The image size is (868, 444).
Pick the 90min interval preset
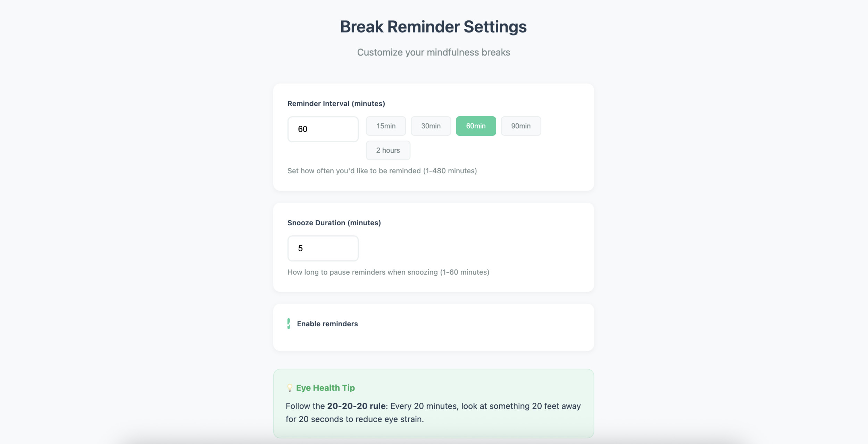pos(520,126)
